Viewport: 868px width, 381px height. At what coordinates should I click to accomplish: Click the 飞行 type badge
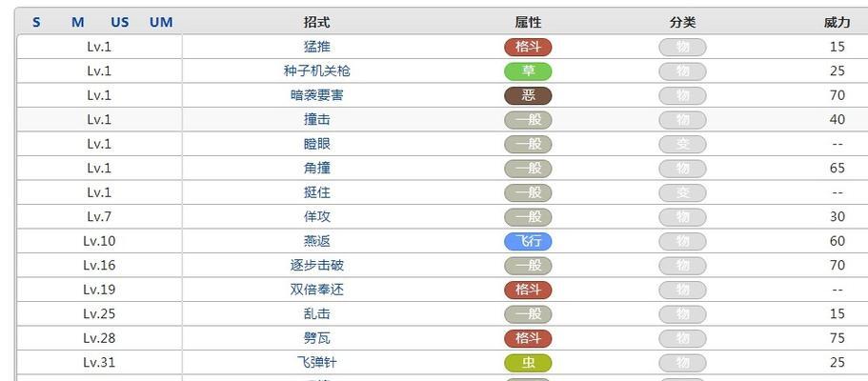(x=528, y=241)
